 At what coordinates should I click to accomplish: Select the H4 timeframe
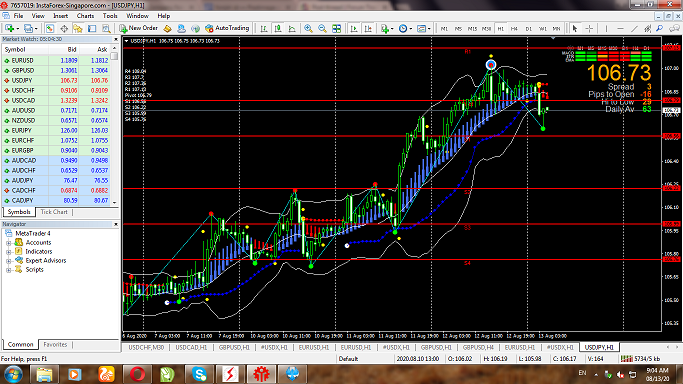(x=514, y=29)
